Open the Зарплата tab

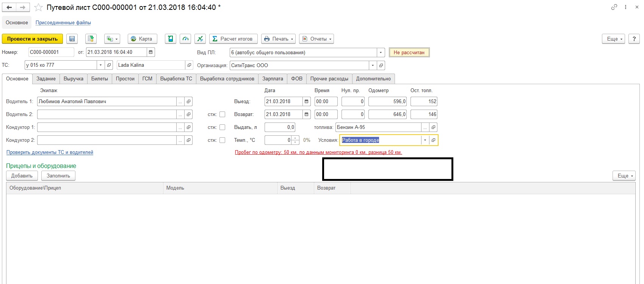pyautogui.click(x=273, y=79)
